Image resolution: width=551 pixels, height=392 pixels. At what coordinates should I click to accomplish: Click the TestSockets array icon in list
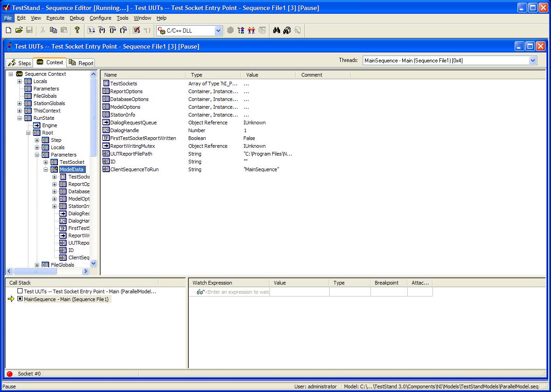(x=106, y=84)
